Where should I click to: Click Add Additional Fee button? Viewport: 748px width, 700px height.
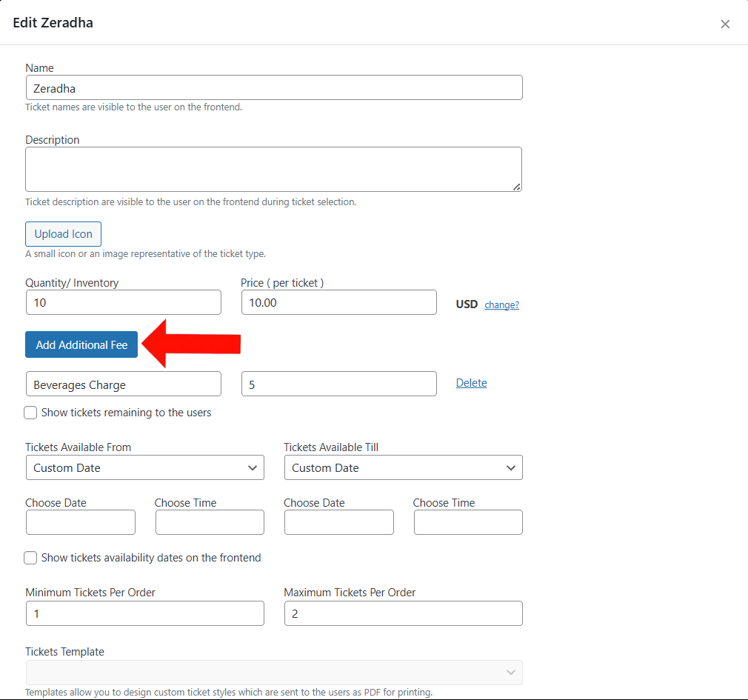point(81,344)
